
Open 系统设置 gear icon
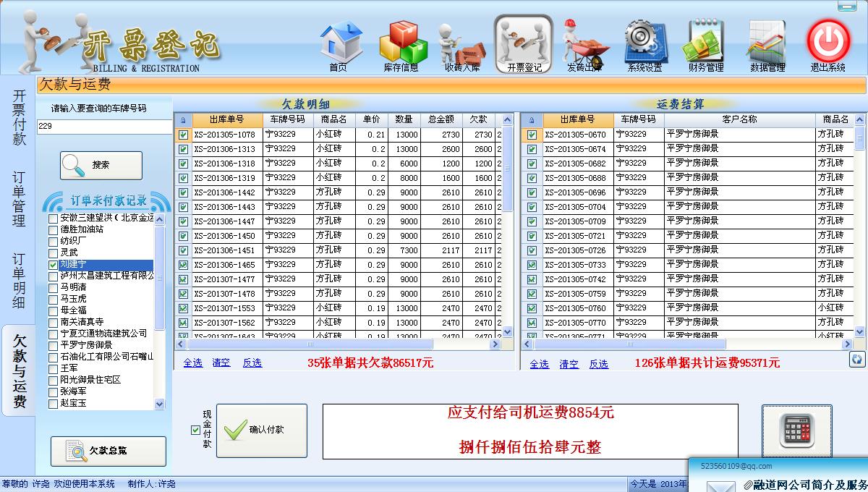click(x=644, y=43)
